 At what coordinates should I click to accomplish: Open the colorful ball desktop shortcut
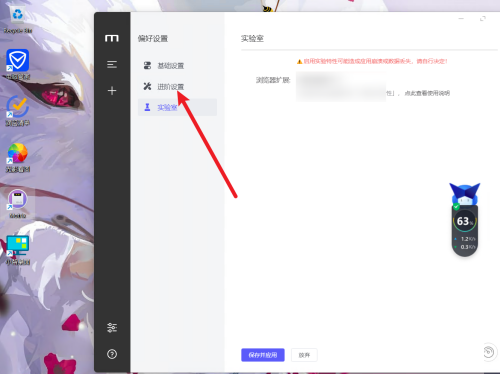(x=18, y=157)
